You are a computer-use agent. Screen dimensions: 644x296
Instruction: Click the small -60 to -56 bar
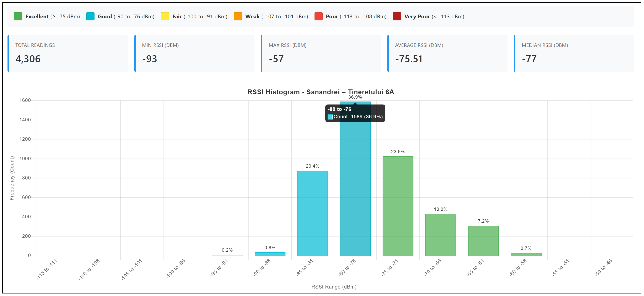(x=526, y=254)
